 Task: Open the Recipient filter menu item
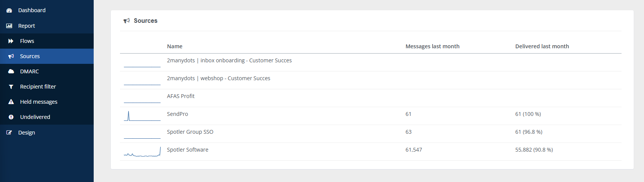(x=38, y=87)
